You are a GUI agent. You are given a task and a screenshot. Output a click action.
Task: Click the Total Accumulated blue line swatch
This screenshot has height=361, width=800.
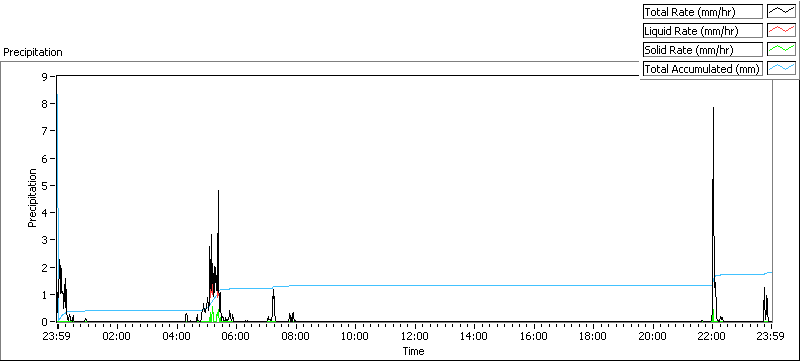[781, 68]
